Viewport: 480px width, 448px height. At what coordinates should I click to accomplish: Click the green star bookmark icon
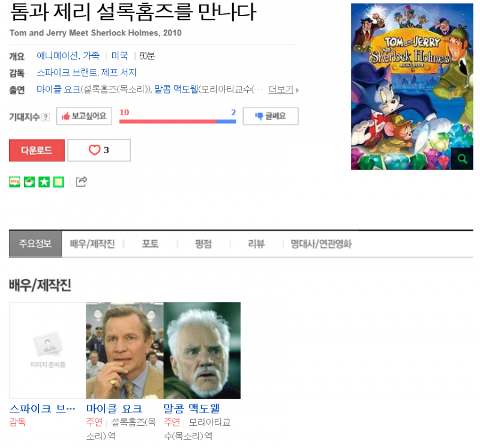point(44,182)
